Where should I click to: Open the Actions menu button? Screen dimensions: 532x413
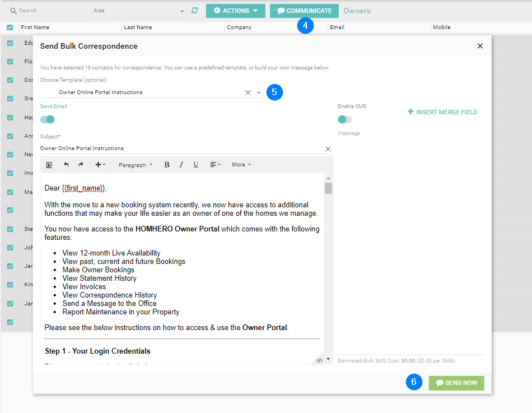(235, 11)
